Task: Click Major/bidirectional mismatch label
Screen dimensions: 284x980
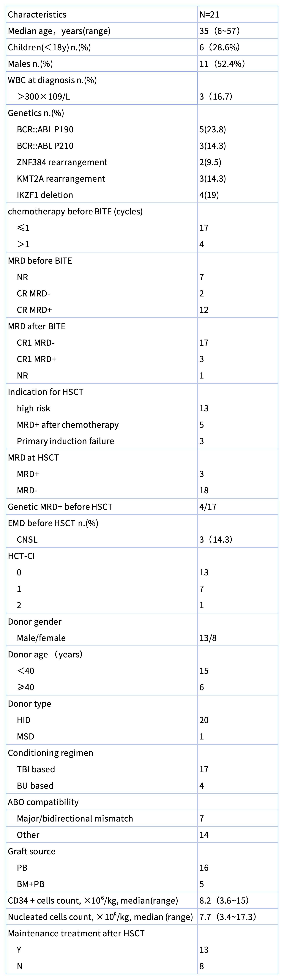Action: point(75,818)
